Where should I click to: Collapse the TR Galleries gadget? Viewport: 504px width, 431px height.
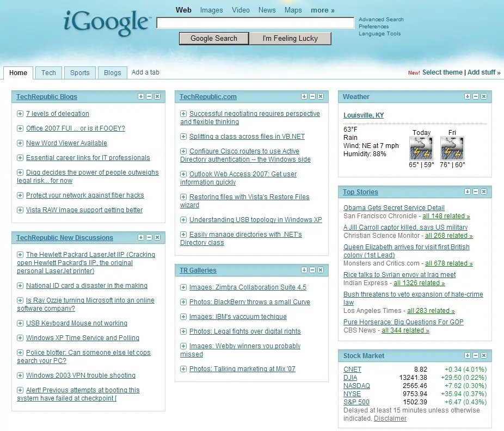(x=312, y=270)
